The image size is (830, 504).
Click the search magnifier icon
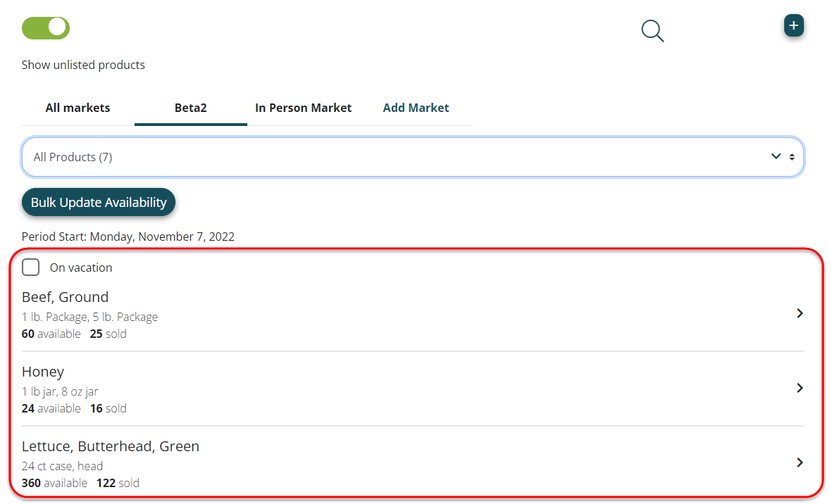pos(652,31)
